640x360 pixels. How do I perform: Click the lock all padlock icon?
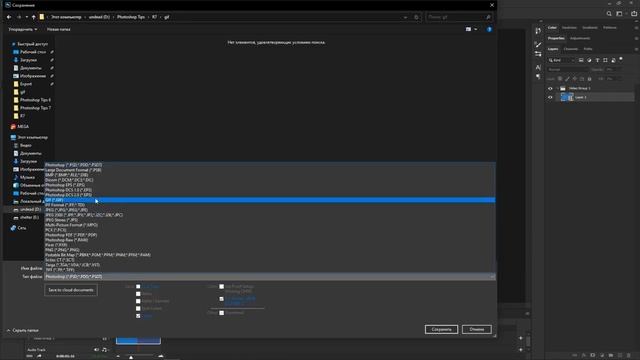pos(589,79)
